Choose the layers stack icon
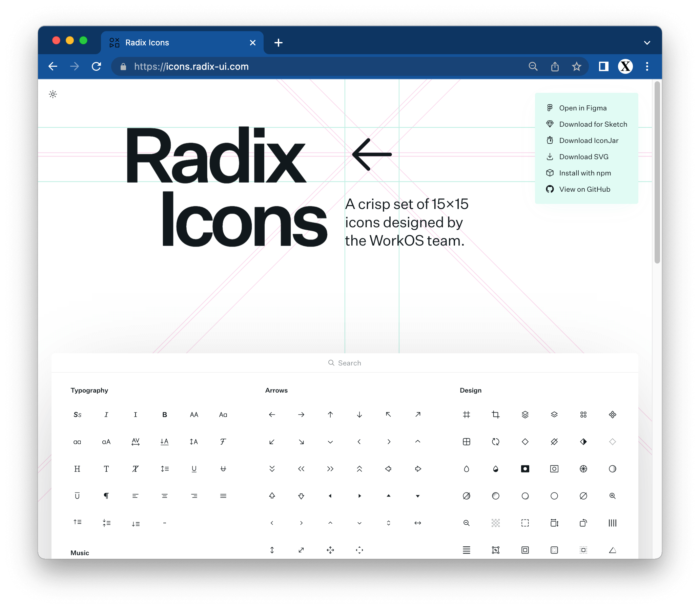The image size is (700, 609). coord(526,415)
